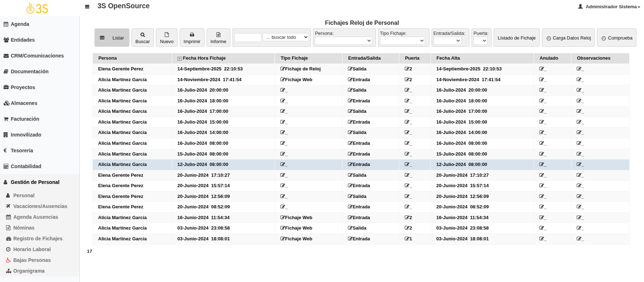The image size is (644, 282).
Task: Click Carga Datos Reloj button
Action: click(x=568, y=38)
